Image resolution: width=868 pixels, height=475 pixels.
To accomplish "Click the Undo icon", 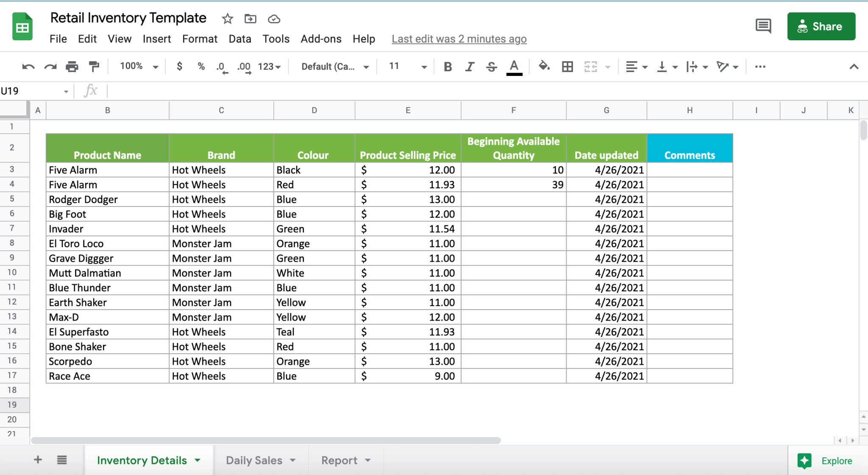I will coord(28,66).
